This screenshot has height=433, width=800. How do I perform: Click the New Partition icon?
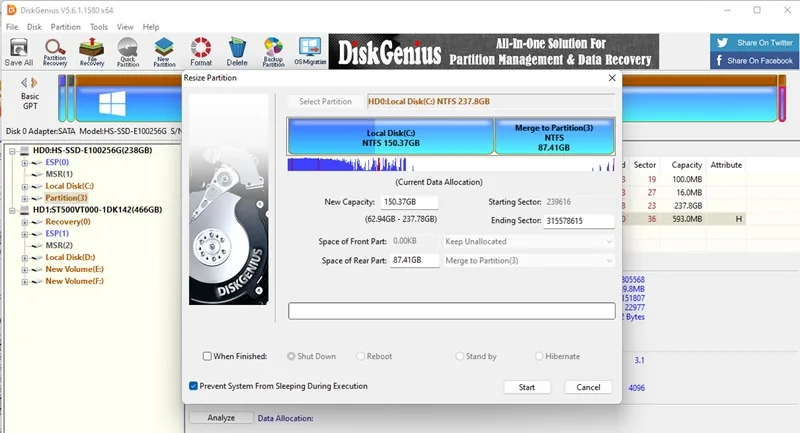point(164,52)
